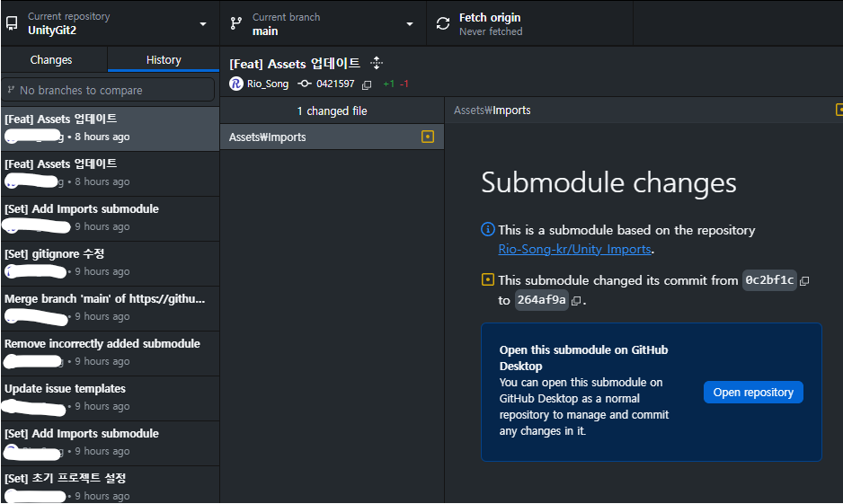
Task: Select Update issue templates commit
Action: click(110, 398)
